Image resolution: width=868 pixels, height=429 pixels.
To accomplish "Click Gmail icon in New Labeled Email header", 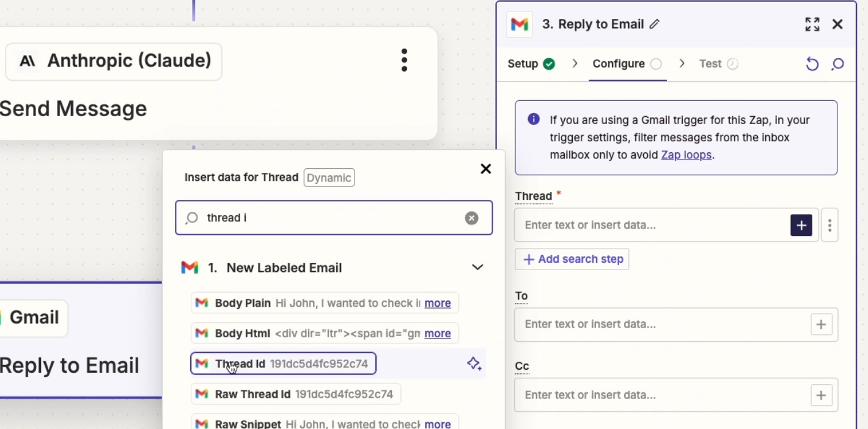I will point(190,268).
